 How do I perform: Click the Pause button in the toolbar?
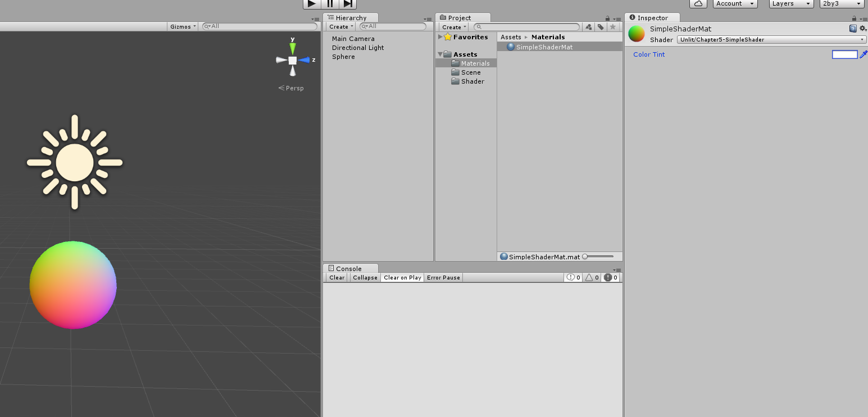(x=330, y=4)
